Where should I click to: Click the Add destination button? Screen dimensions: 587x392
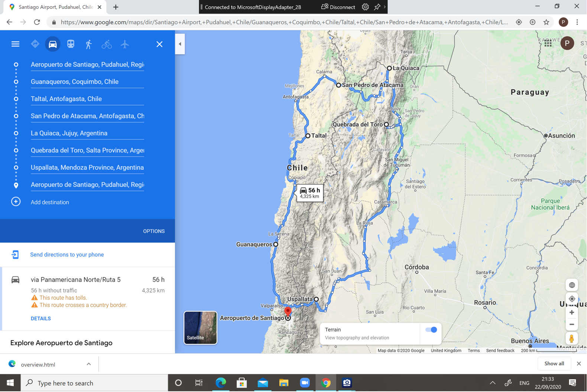50,202
